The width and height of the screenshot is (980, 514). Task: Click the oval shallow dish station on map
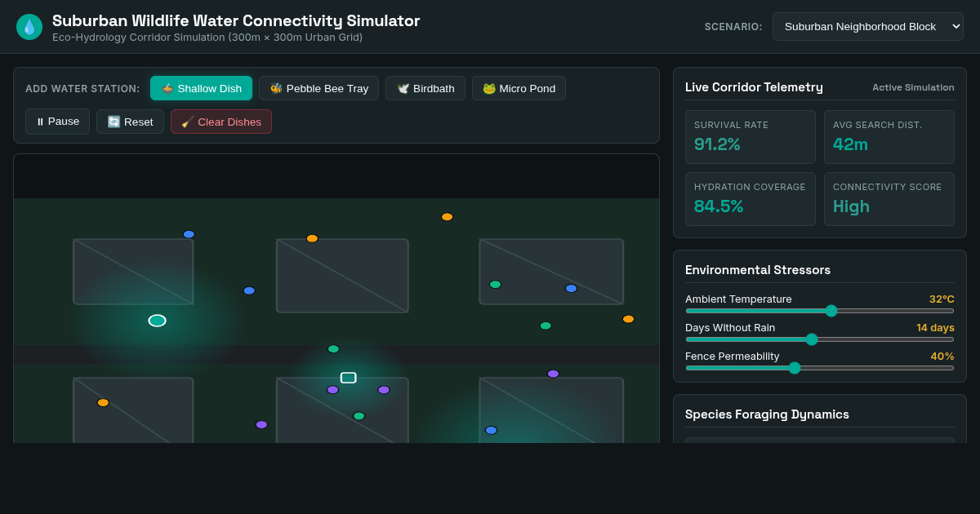(x=157, y=321)
